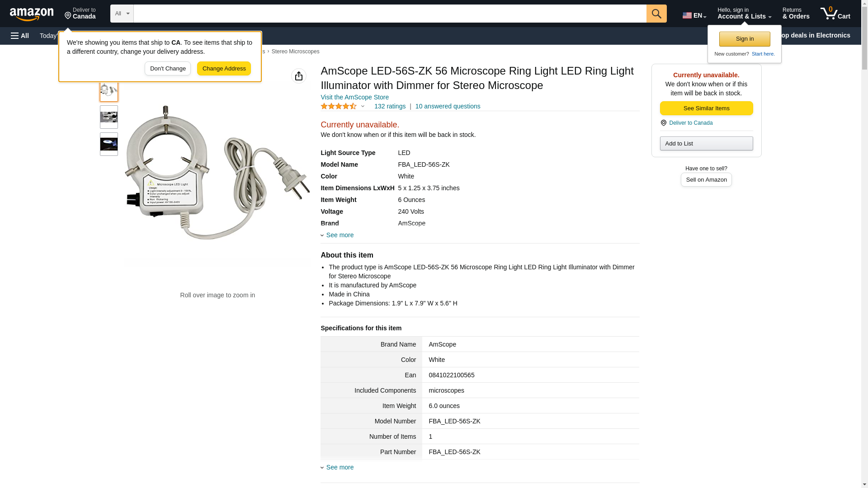
Task: Click See Similar Items button
Action: (x=706, y=108)
